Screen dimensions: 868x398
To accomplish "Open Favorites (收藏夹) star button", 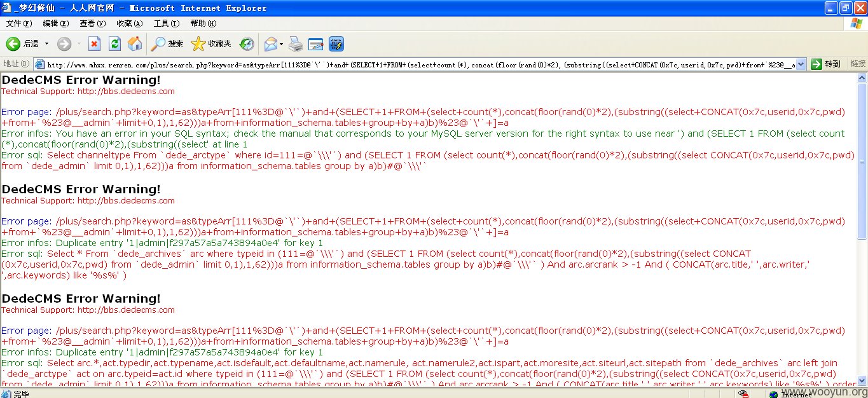I will [211, 44].
